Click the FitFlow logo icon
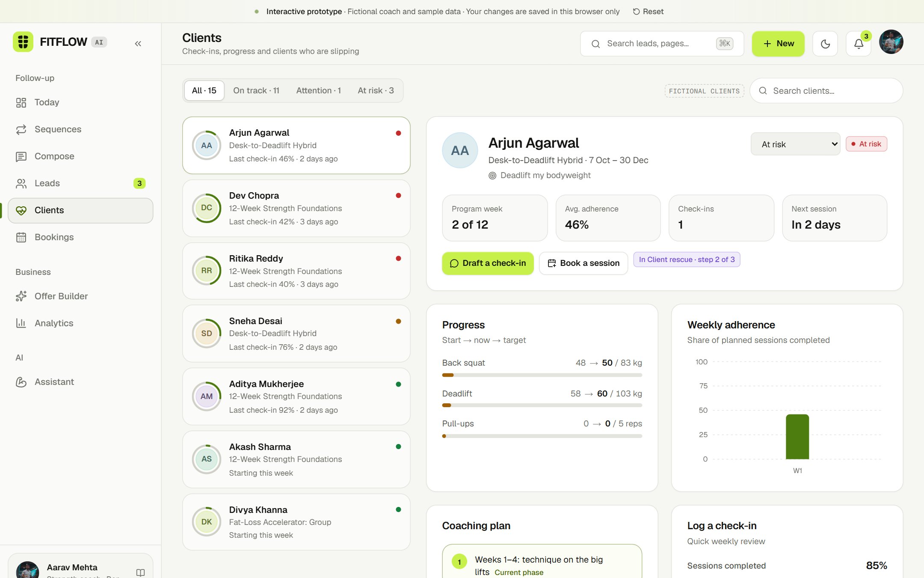924x578 pixels. [23, 42]
